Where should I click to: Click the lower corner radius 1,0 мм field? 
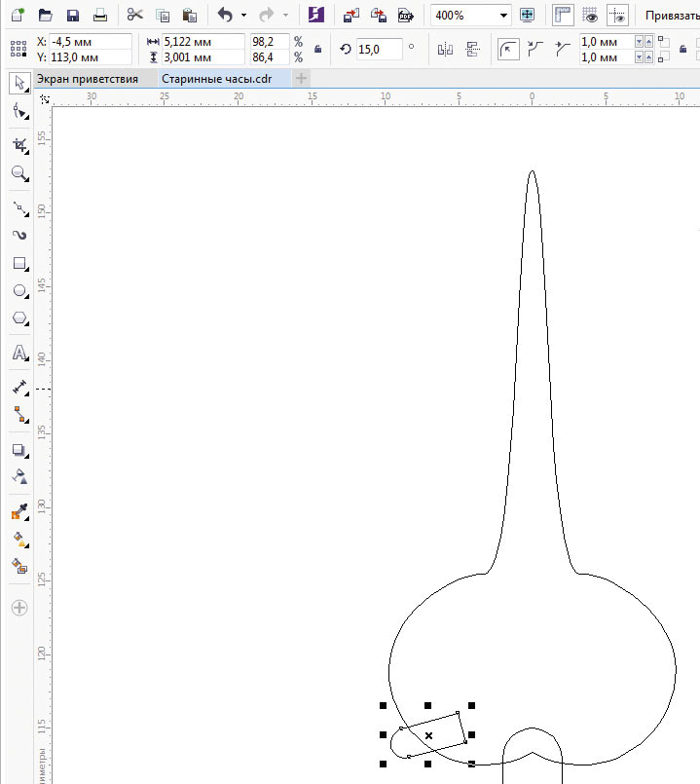[x=607, y=57]
